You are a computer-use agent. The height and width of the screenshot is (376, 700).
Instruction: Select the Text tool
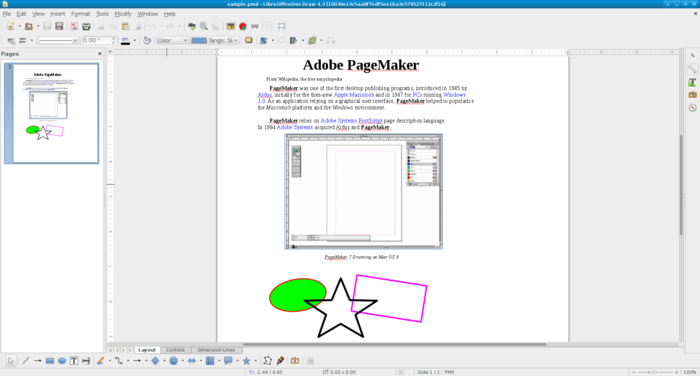pos(74,361)
